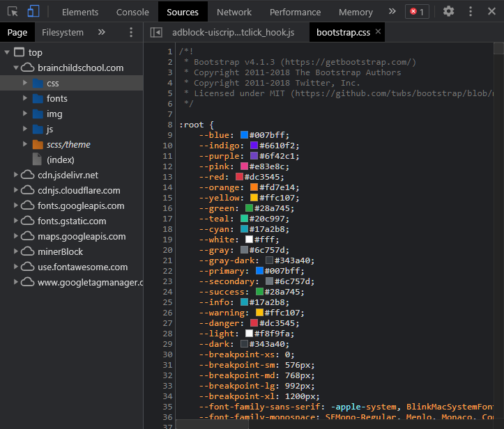Click the top frame window icon
This screenshot has height=429, width=504.
click(x=19, y=52)
